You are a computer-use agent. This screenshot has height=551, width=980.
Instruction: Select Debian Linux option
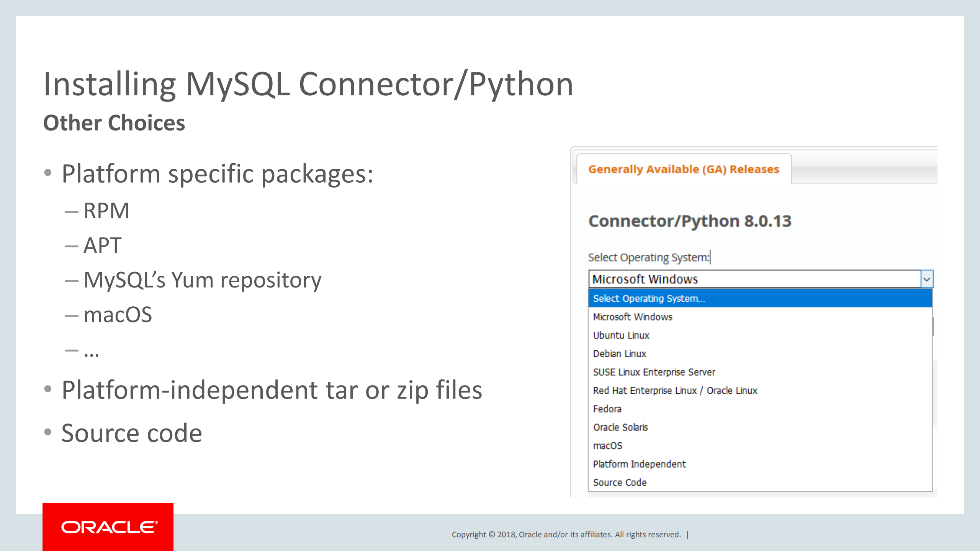(x=619, y=353)
